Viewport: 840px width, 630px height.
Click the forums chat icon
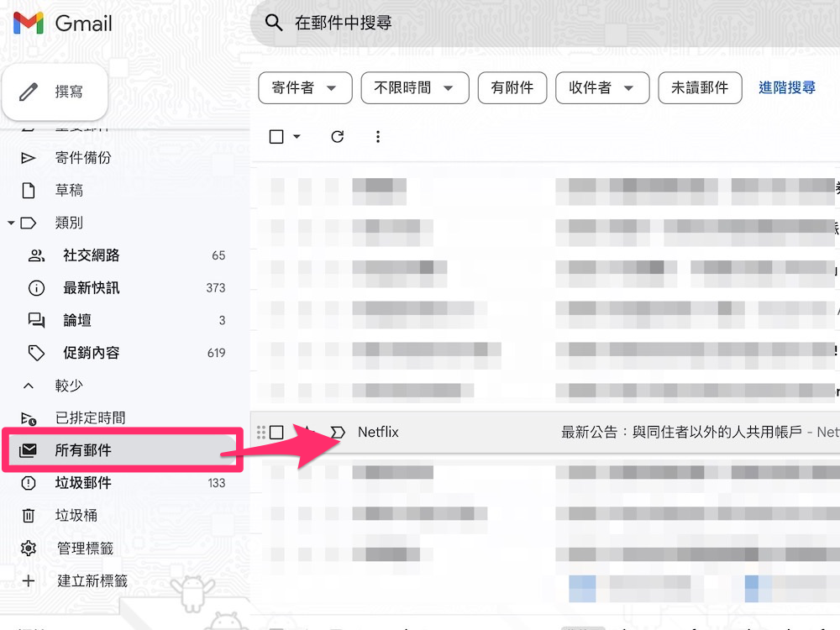pyautogui.click(x=36, y=320)
